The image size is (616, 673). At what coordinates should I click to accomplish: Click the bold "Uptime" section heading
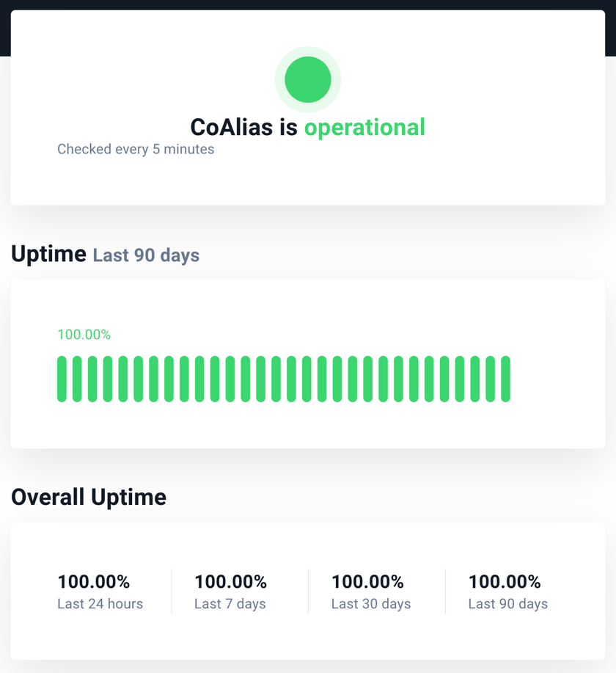[x=48, y=254]
